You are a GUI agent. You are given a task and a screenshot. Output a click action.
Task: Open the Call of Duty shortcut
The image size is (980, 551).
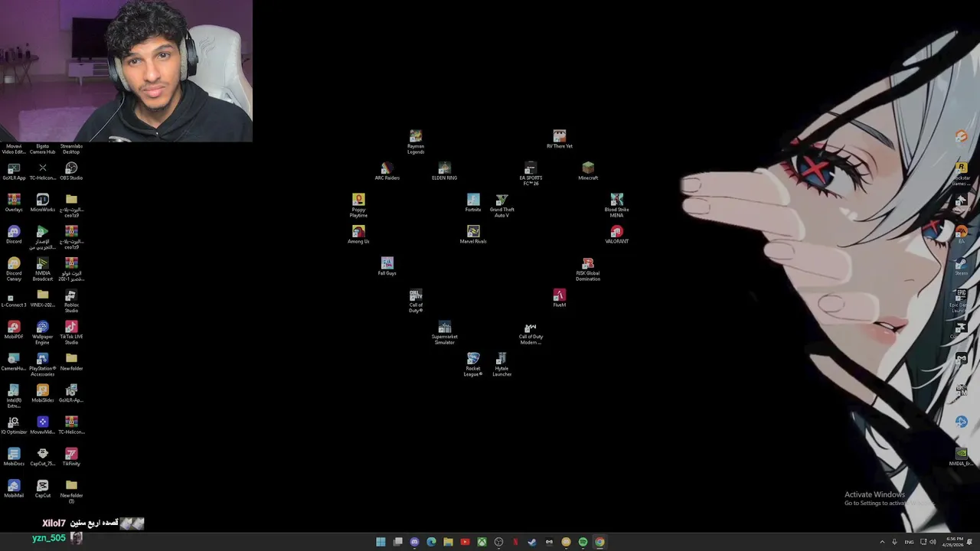coord(416,301)
